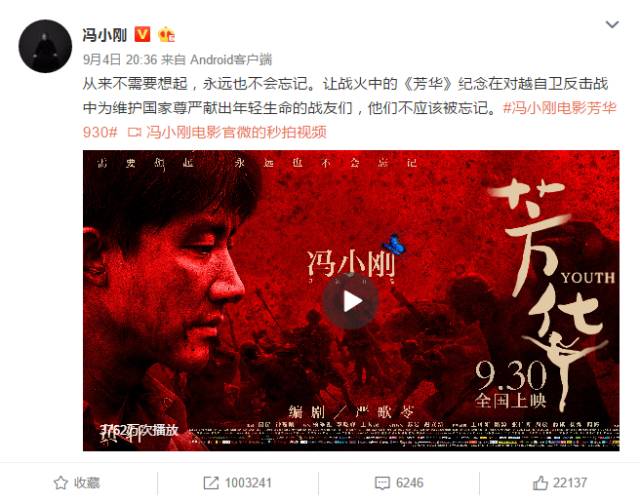The height and width of the screenshot is (502, 640).
Task: Click the 收藏 label
Action: 87,483
